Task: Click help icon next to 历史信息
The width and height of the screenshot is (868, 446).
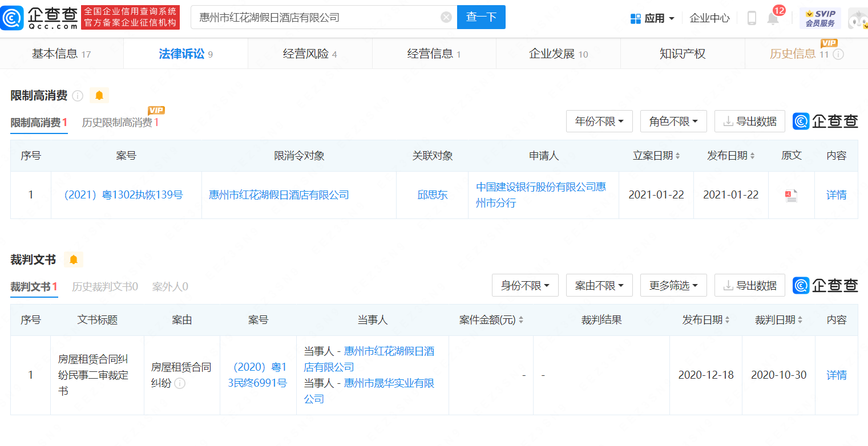Action: 838,54
